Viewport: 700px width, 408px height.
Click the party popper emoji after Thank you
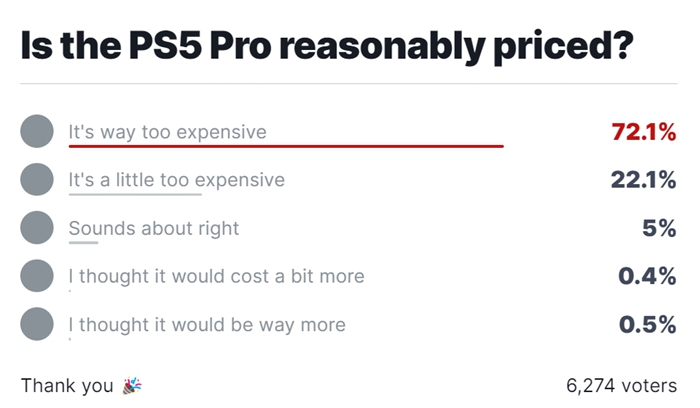(132, 385)
